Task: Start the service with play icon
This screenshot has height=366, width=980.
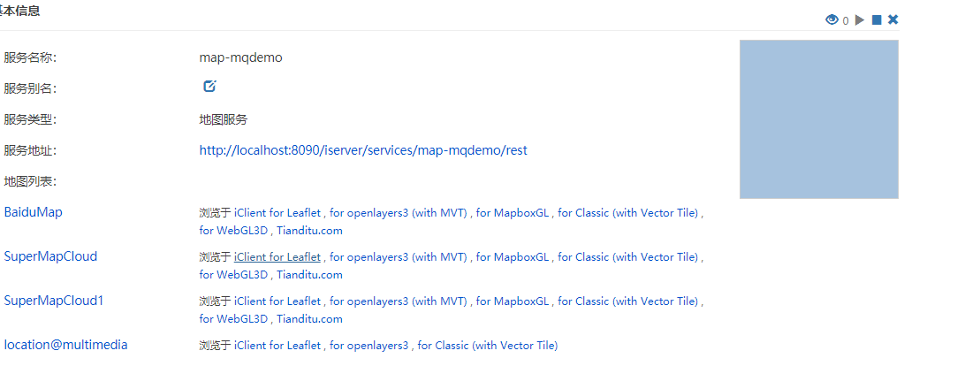Action: click(x=860, y=20)
